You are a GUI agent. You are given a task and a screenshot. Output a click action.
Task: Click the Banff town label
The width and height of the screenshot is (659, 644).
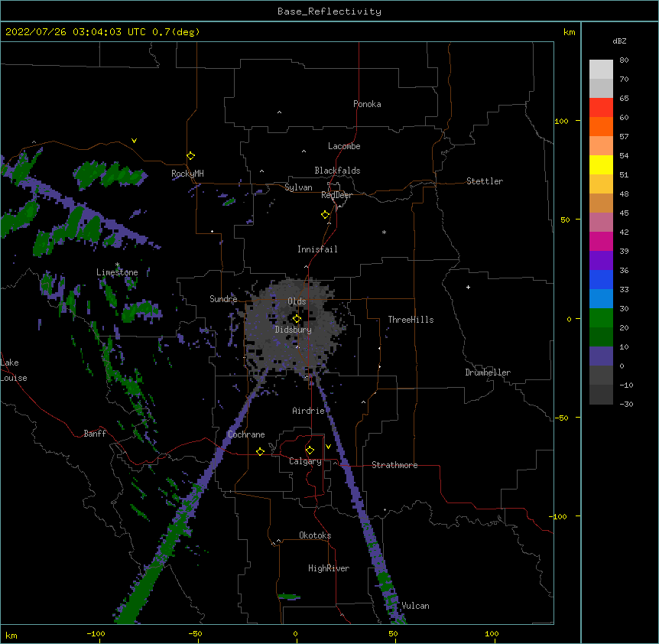pyautogui.click(x=95, y=434)
